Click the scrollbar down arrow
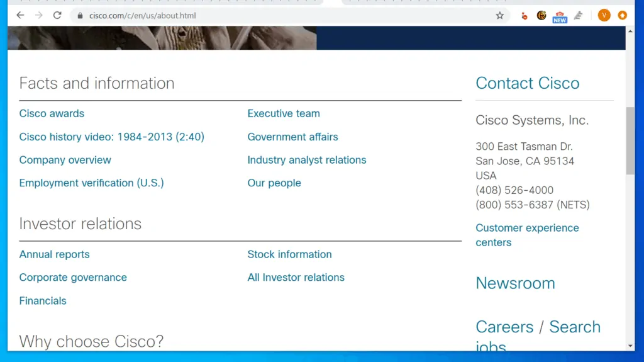 630,346
